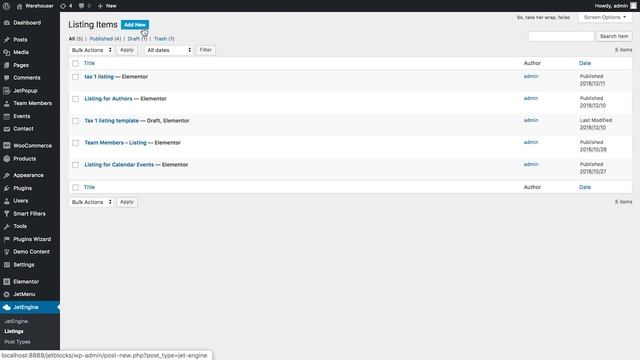Viewport: 640px width, 360px height.
Task: Click the JetMenu gear icon
Action: (x=7, y=294)
